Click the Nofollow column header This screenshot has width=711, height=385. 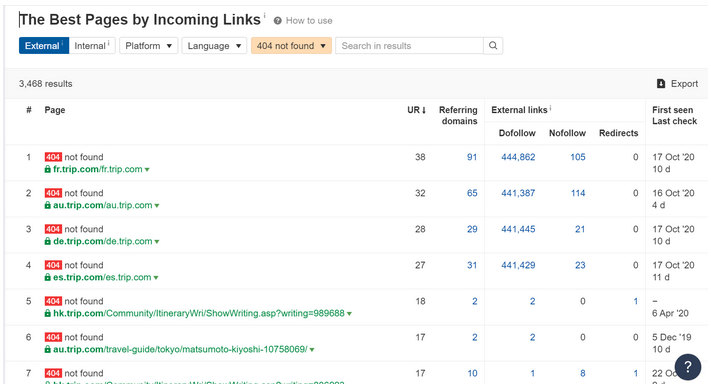[x=567, y=133]
